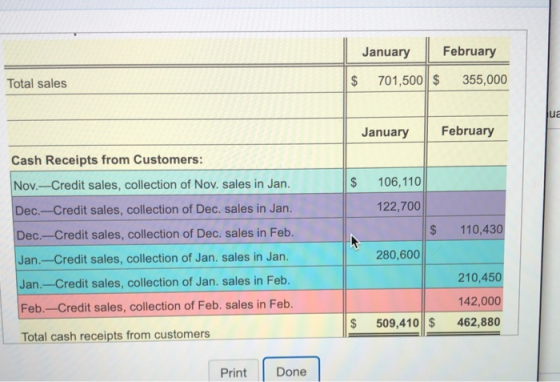
Task: Select the value 106,110
Action: tap(400, 182)
